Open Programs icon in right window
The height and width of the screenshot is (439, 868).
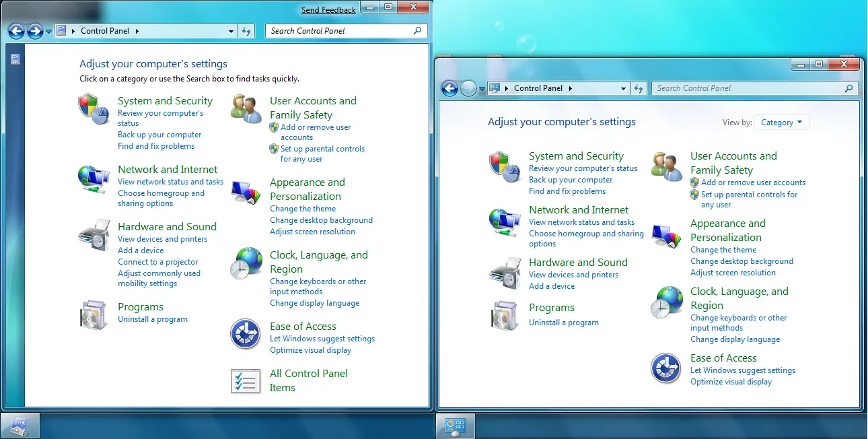pyautogui.click(x=505, y=316)
